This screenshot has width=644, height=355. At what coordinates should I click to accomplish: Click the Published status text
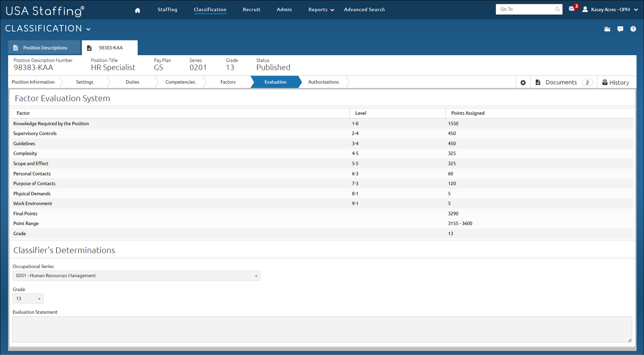[273, 67]
